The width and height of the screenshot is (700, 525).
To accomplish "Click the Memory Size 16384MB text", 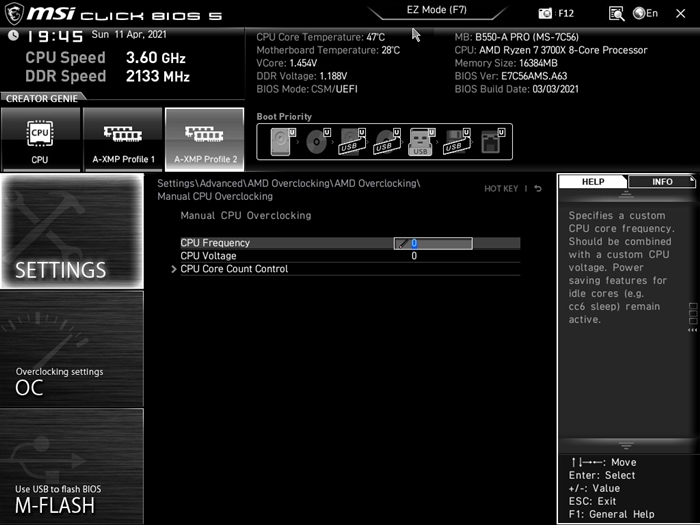I will 506,63.
